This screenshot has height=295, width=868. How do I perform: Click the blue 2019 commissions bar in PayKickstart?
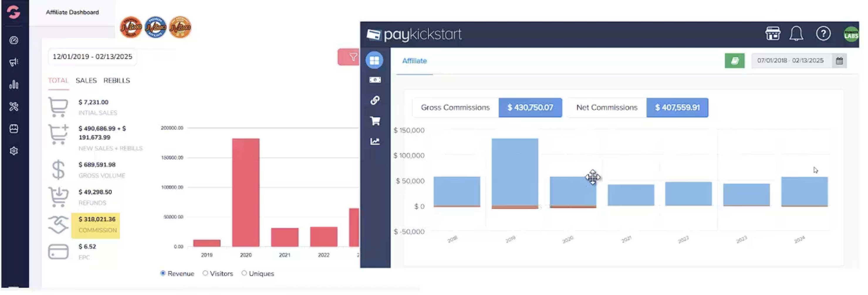click(x=515, y=172)
